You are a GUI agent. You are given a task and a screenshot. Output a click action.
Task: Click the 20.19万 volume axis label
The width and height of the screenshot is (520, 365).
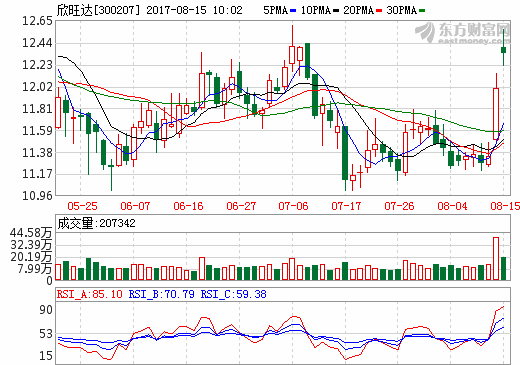click(31, 257)
